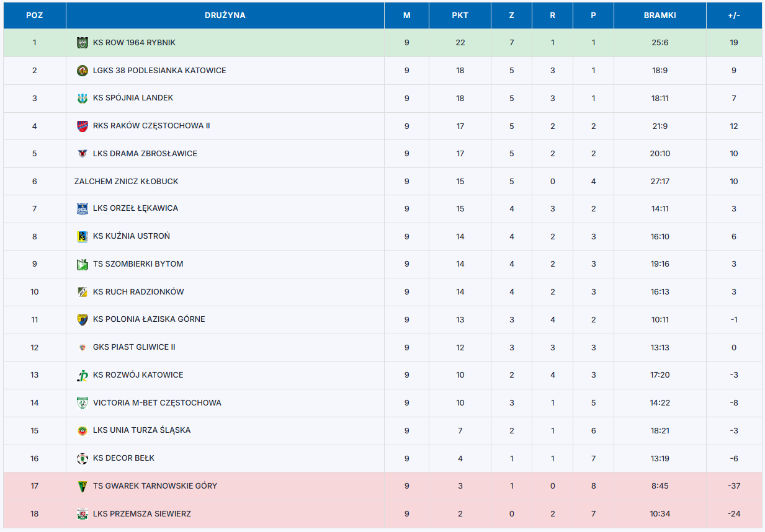Click the +/- goal difference header

point(733,16)
